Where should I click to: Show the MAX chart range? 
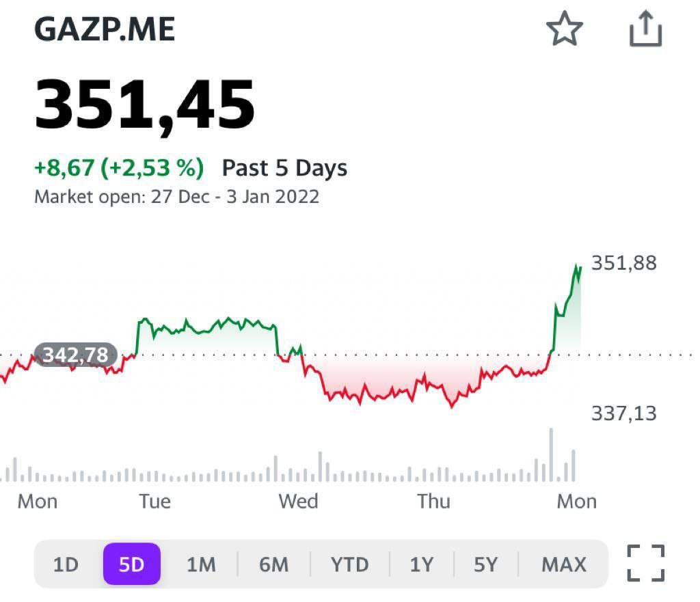[x=564, y=564]
